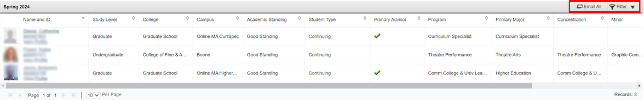Sort by Campus column arrows
This screenshot has height=100, width=644.
(x=237, y=18)
